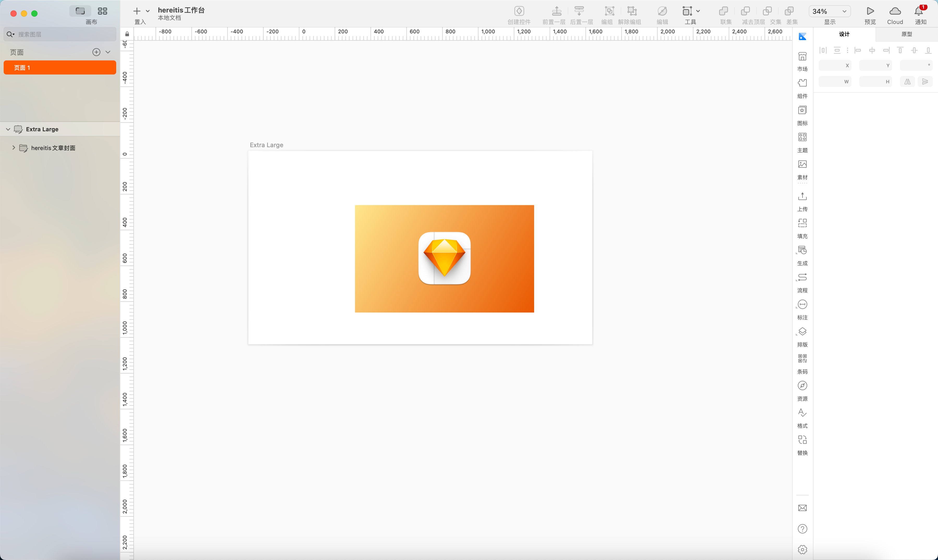Click the 交集 intersect icon
This screenshot has width=938, height=560.
[767, 11]
